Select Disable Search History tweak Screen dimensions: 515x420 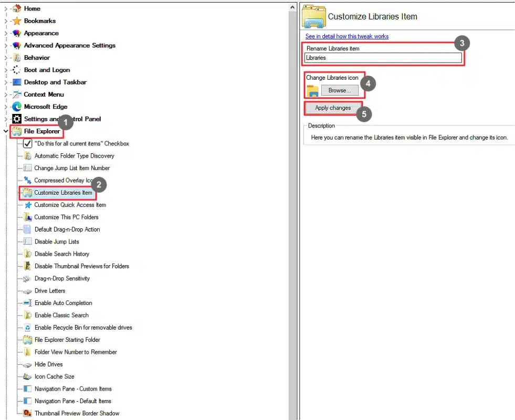62,254
